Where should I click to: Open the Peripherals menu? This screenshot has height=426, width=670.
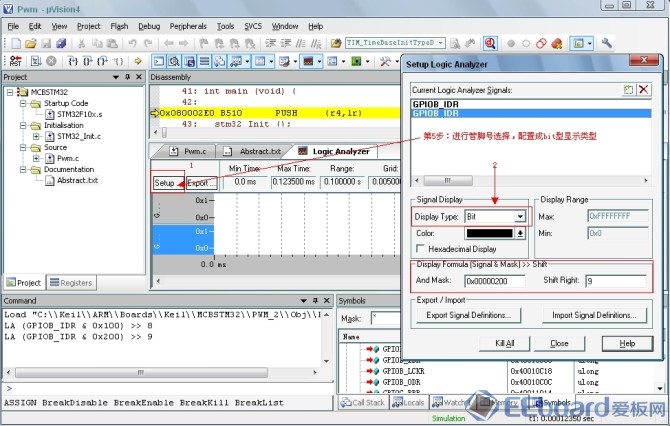pos(190,25)
